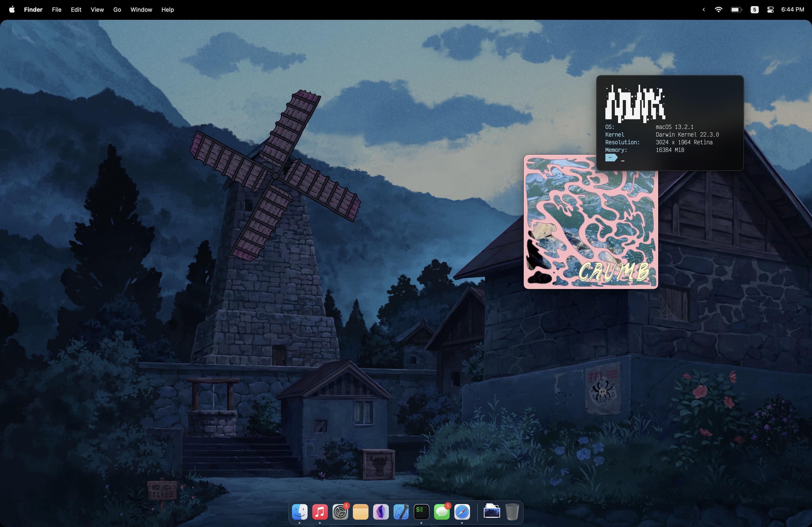Viewport: 812px width, 527px height.
Task: Open the Edit menu
Action: pyautogui.click(x=76, y=9)
